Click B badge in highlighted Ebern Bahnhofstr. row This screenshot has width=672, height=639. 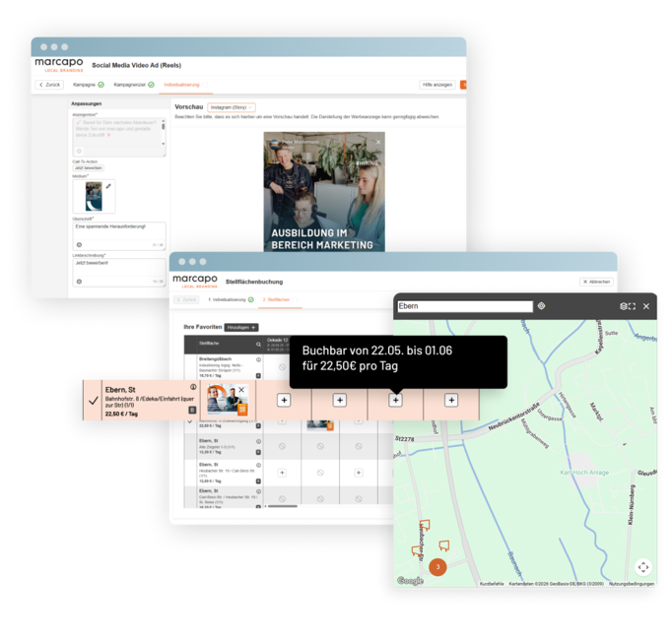coord(192,410)
